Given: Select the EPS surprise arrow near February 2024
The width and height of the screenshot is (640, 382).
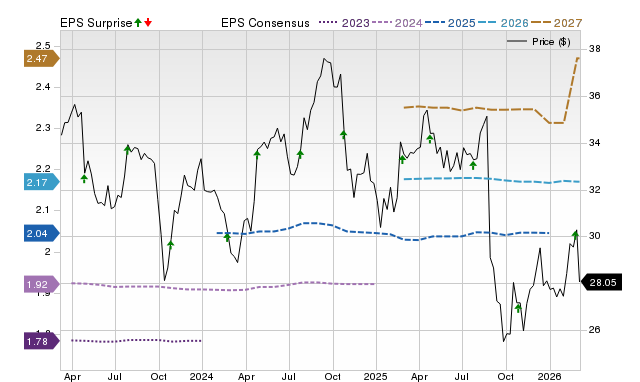Looking at the screenshot, I should (x=227, y=237).
